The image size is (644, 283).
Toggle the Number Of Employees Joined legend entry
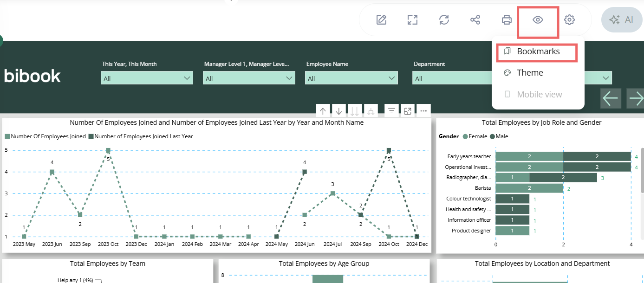(x=46, y=136)
